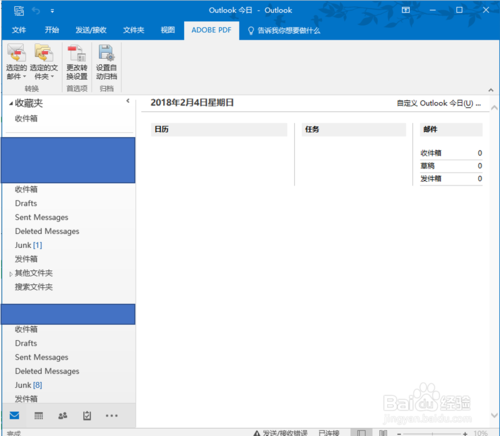
Task: Click the scroll up arrow of the Today pane
Action: tap(494, 108)
